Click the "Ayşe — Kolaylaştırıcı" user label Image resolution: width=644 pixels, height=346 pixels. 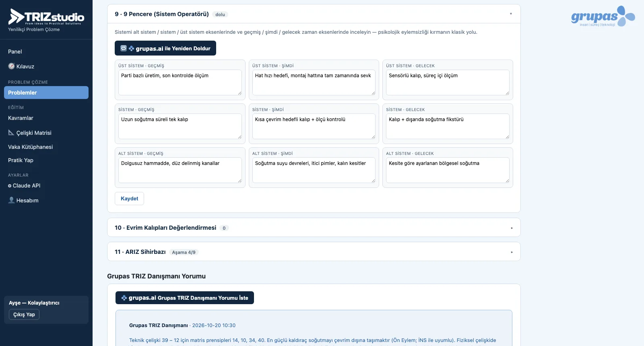[x=34, y=303]
